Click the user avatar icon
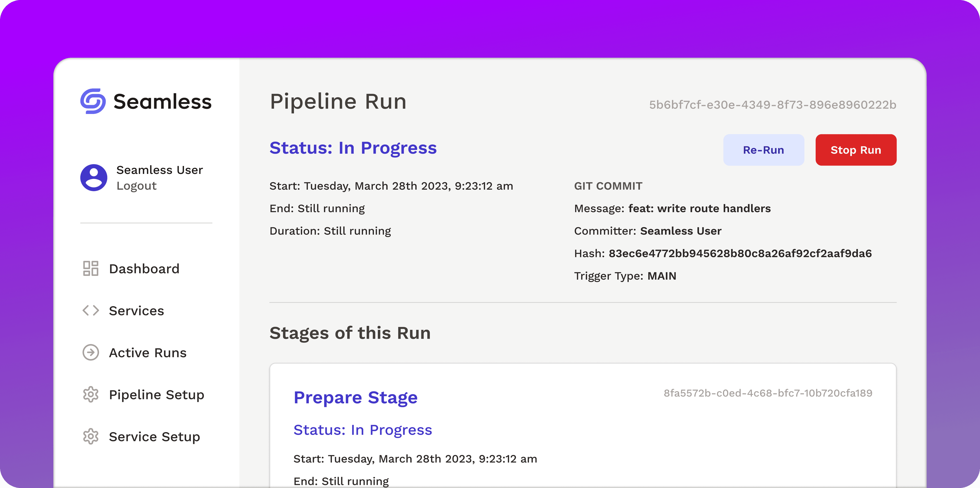The image size is (980, 488). (x=94, y=177)
